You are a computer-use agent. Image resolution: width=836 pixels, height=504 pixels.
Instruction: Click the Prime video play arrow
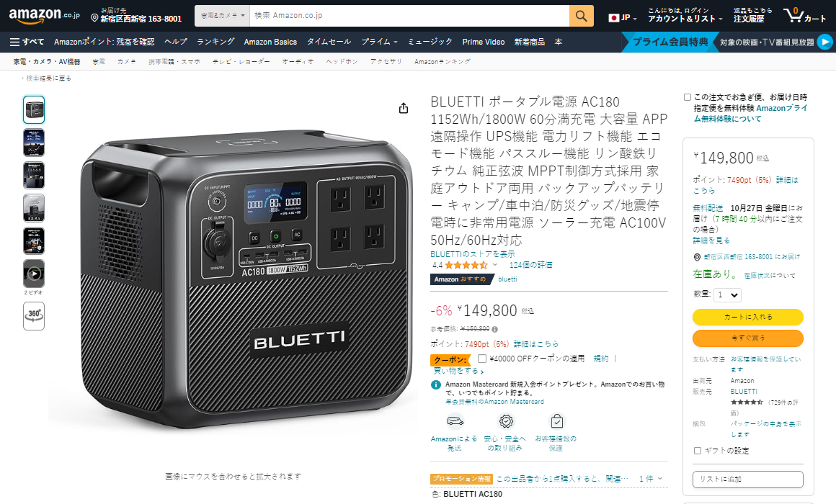click(824, 42)
